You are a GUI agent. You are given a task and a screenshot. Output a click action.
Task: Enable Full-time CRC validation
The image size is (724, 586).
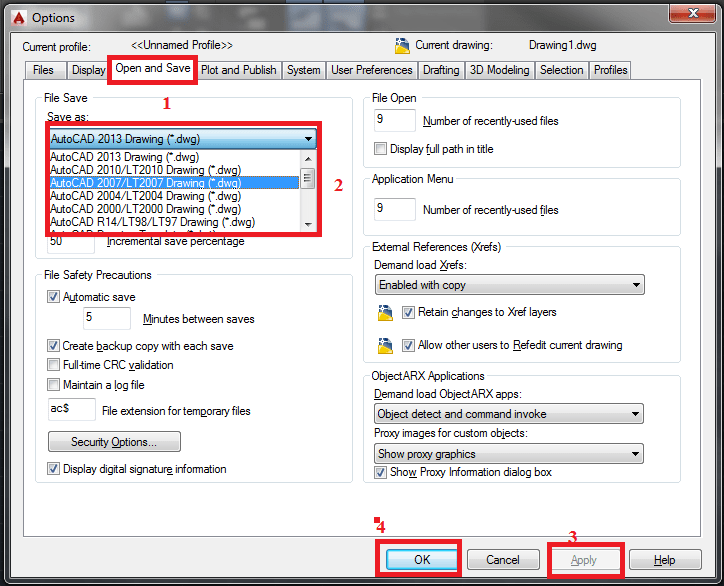click(54, 365)
